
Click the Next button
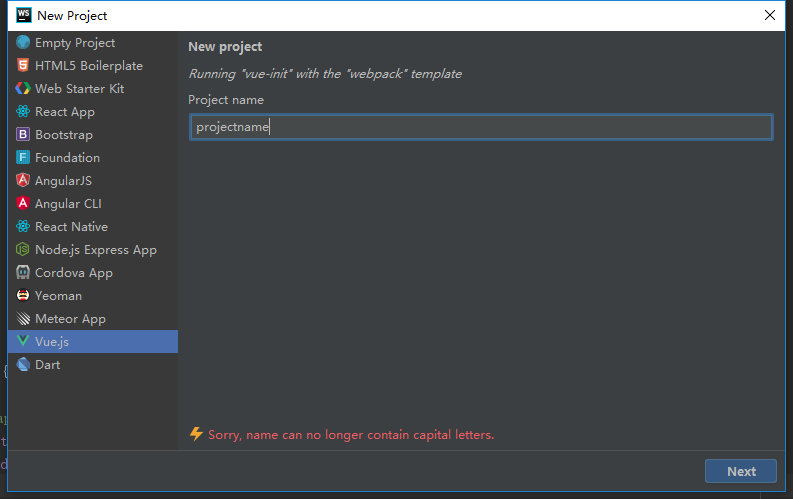tap(741, 471)
